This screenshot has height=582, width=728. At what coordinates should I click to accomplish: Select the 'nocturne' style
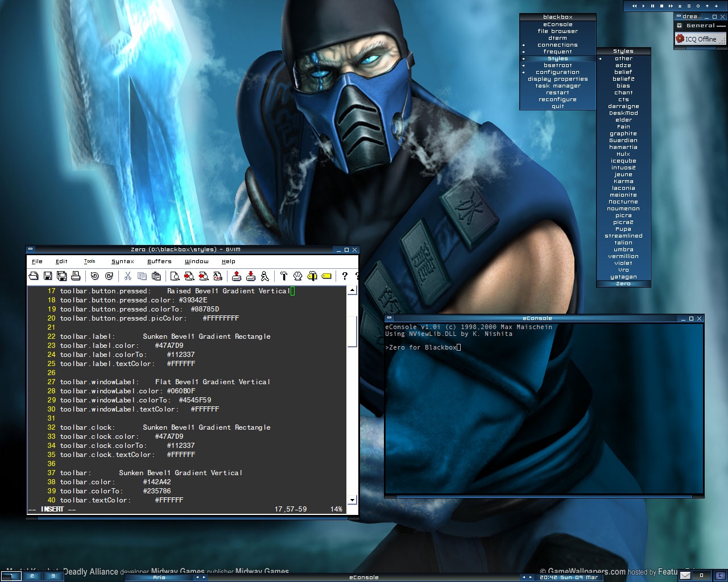click(623, 202)
